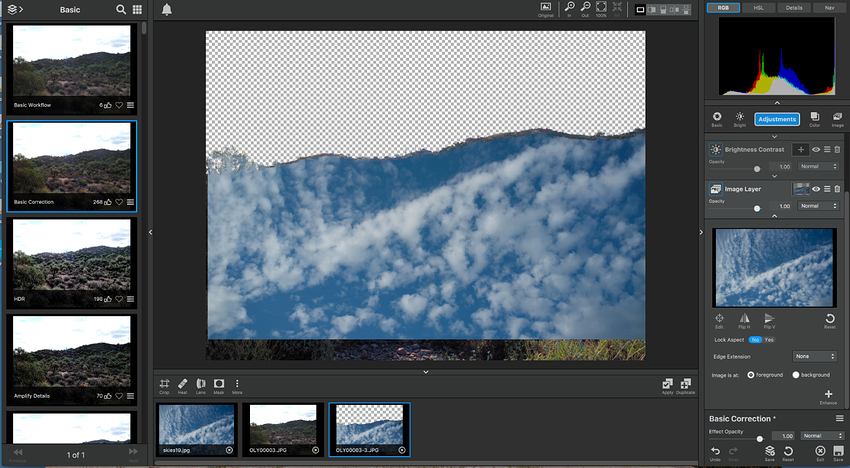Open Brightness Contrast blend mode dropdown
Viewport: 850px width, 468px height.
[x=818, y=166]
